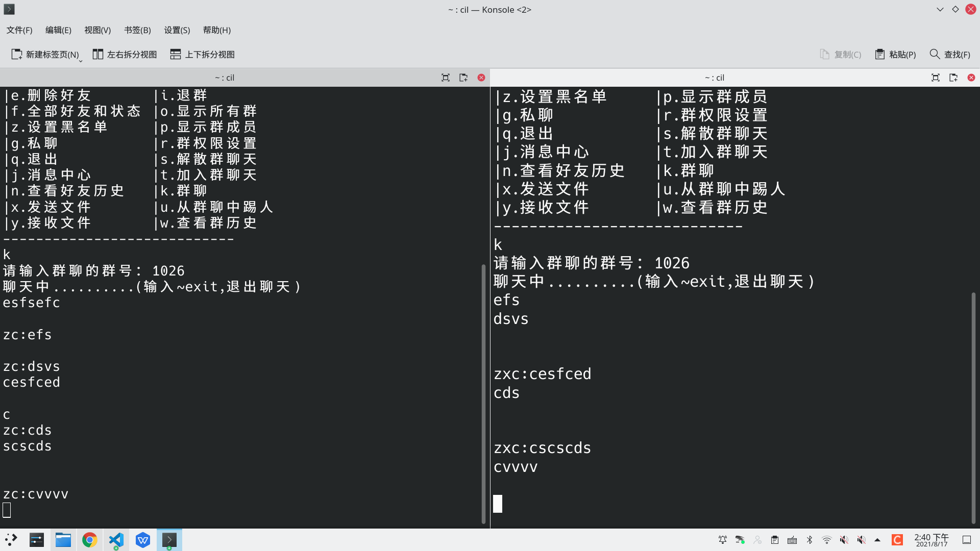Open the 帮助(H) menu
The height and width of the screenshot is (551, 980).
point(217,30)
